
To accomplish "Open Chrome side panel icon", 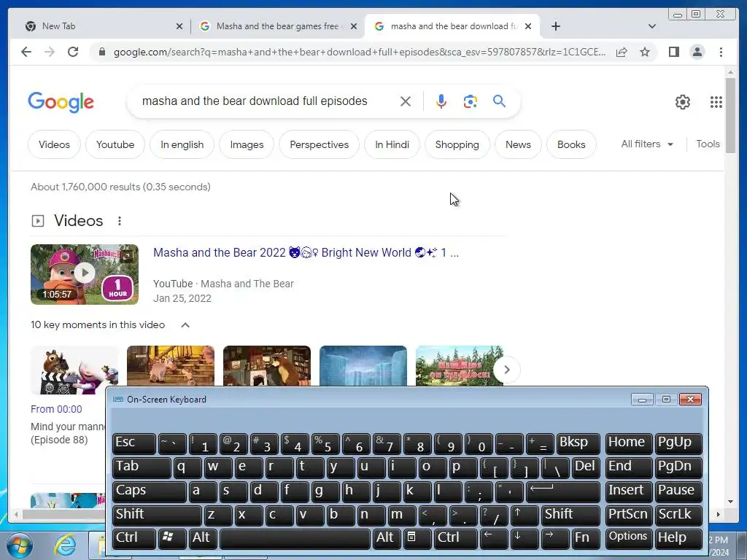I will pyautogui.click(x=673, y=52).
